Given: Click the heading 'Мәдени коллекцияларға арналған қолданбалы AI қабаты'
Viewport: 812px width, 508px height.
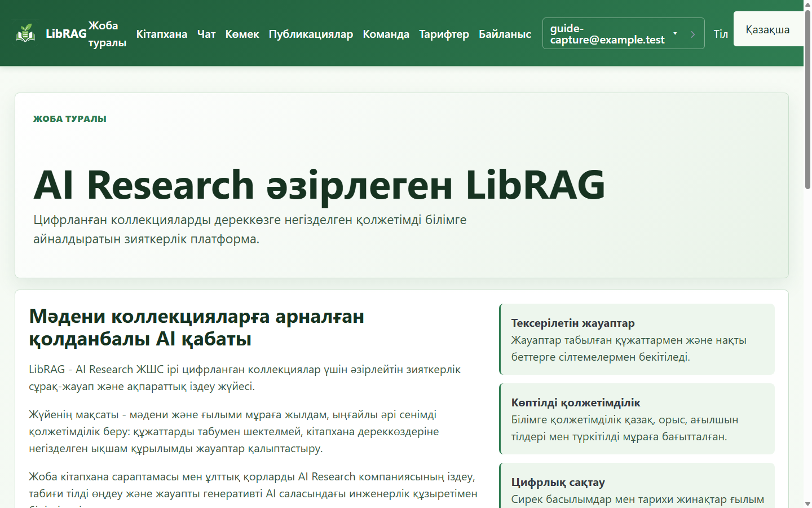Looking at the screenshot, I should pyautogui.click(x=197, y=327).
